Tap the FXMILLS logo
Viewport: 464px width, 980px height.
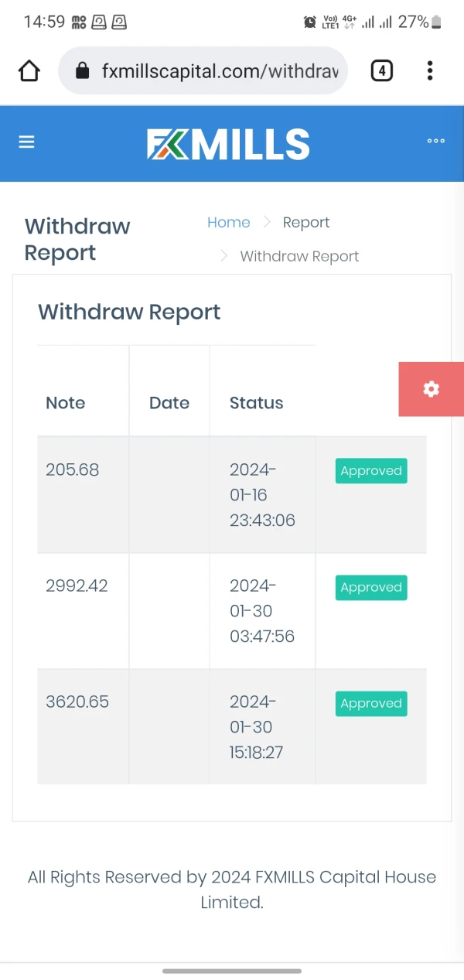click(229, 144)
